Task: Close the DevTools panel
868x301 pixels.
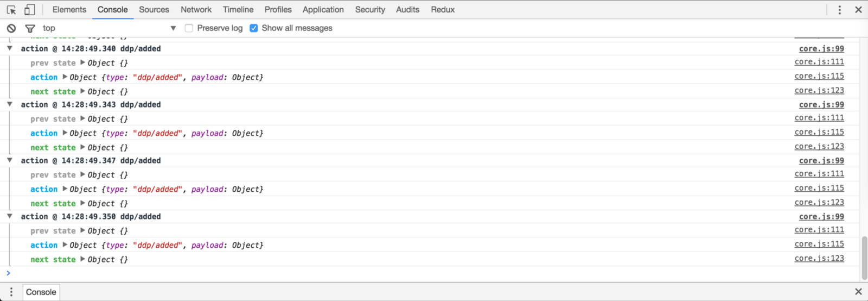Action: click(x=858, y=10)
